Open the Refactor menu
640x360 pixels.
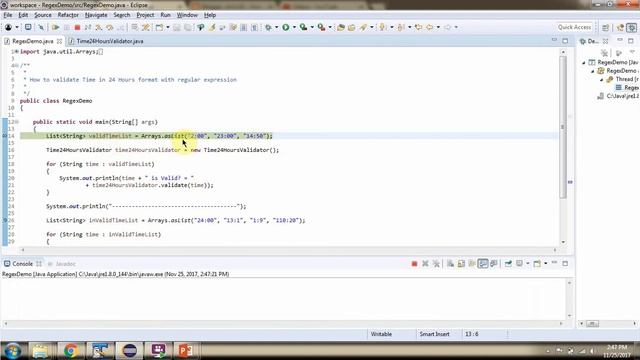pyautogui.click(x=68, y=15)
